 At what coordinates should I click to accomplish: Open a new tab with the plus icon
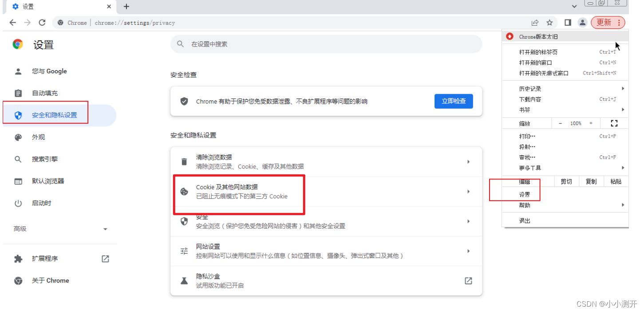[x=126, y=6]
